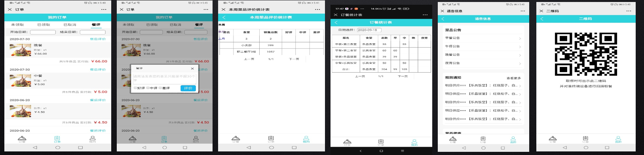Open 订单 nav icon on dialog-free 订单 screen
The width and height of the screenshot is (644, 155).
coord(57,139)
